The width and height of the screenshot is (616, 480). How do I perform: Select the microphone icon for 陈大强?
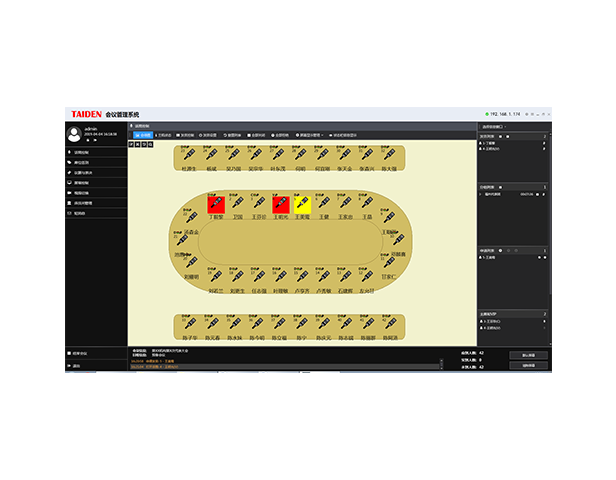tap(390, 156)
